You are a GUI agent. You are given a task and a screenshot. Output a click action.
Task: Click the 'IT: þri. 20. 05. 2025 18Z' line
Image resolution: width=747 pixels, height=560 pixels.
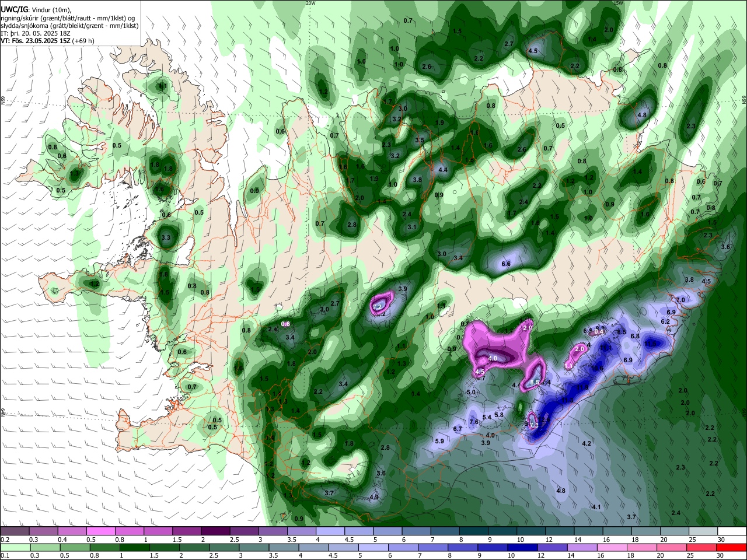pos(36,33)
